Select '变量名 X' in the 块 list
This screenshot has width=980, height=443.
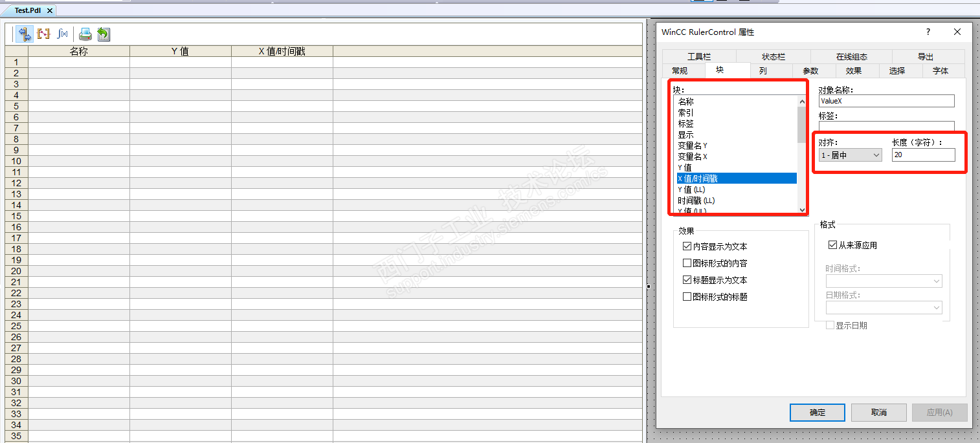coord(737,157)
